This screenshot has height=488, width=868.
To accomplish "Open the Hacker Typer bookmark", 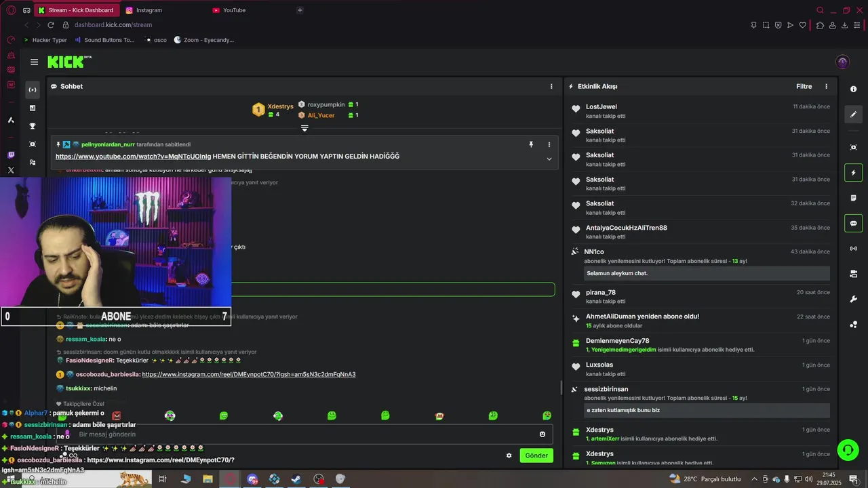I will click(45, 40).
